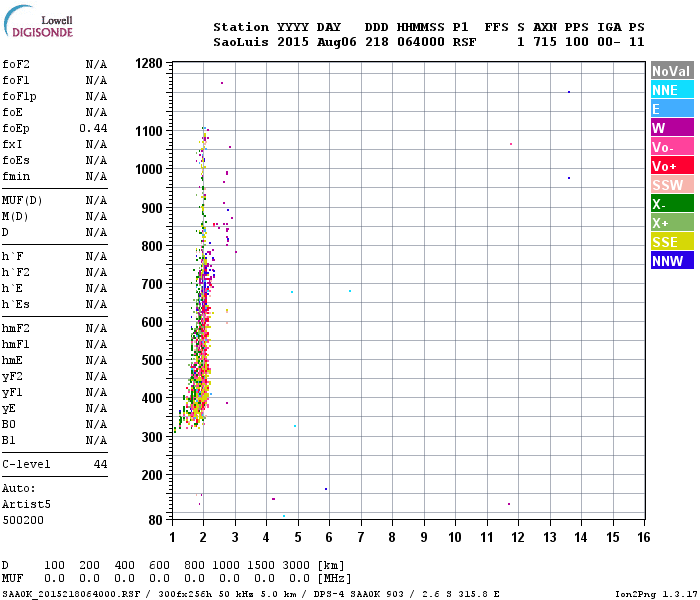The width and height of the screenshot is (700, 600).
Task: Click the foF2 parameter label
Action: click(x=16, y=64)
